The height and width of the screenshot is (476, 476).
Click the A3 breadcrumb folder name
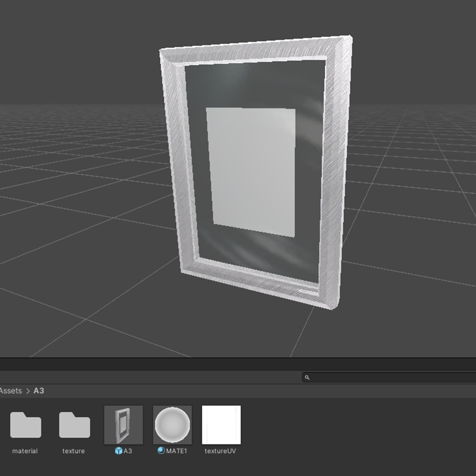tap(39, 390)
